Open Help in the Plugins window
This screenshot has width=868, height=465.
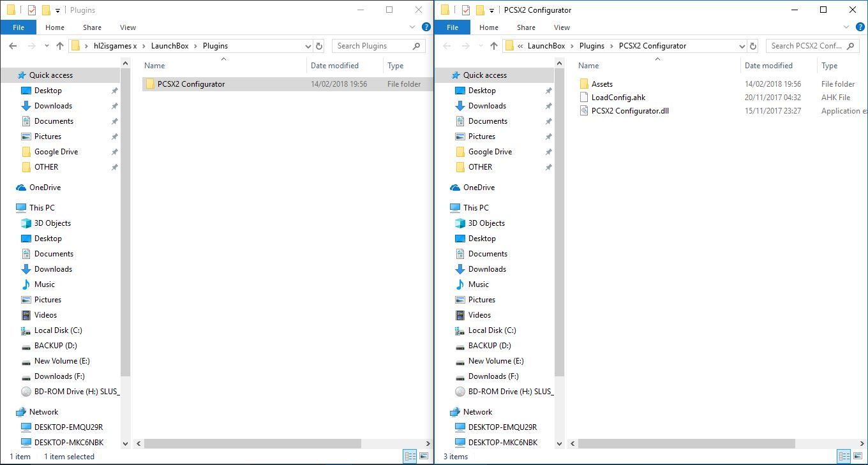pos(426,27)
